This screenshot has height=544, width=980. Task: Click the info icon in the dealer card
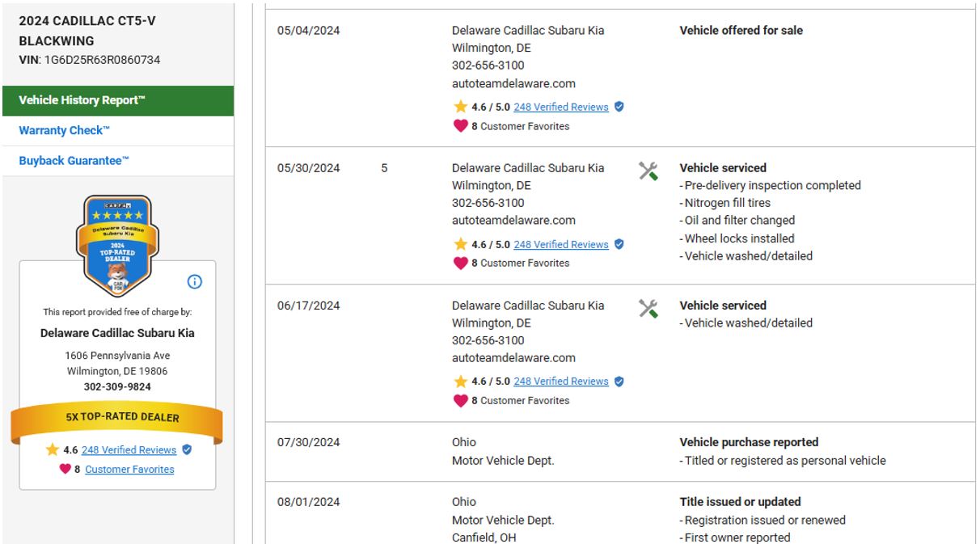[x=195, y=282]
